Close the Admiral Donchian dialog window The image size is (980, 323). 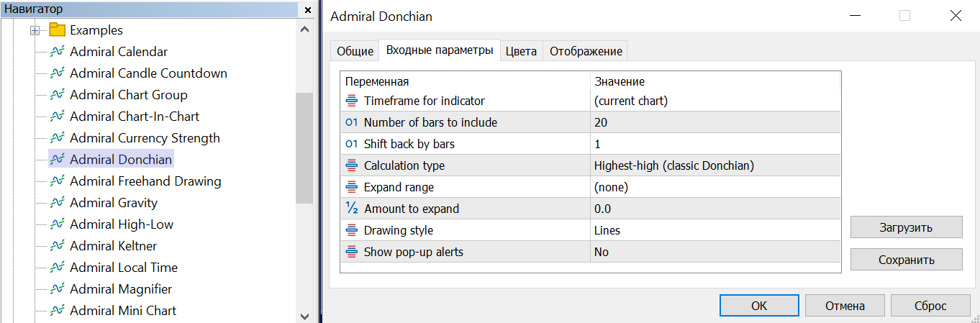956,16
